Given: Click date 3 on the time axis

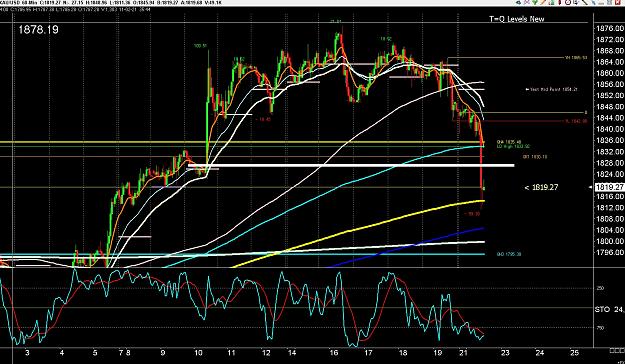Looking at the screenshot, I should 27,353.
